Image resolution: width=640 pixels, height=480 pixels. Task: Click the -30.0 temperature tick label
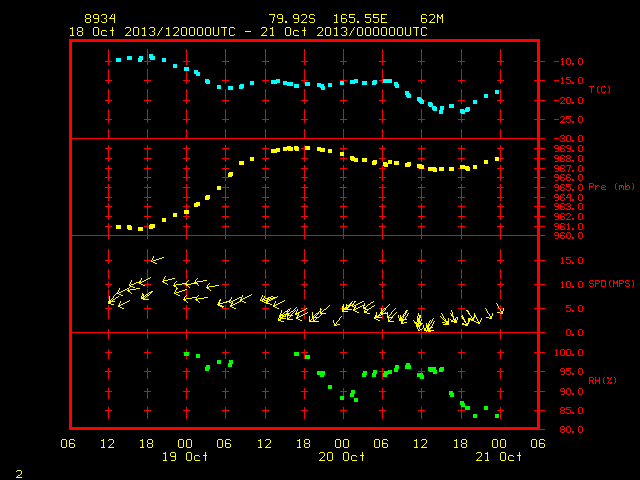click(568, 139)
